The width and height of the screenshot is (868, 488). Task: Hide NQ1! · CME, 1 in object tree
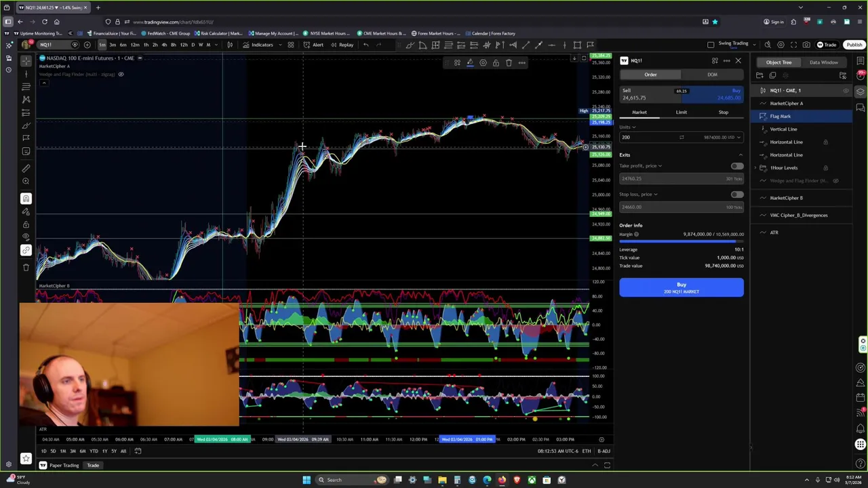click(x=846, y=91)
